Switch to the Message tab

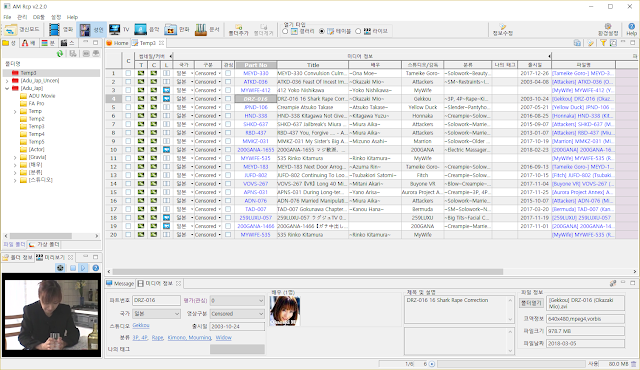tap(120, 283)
